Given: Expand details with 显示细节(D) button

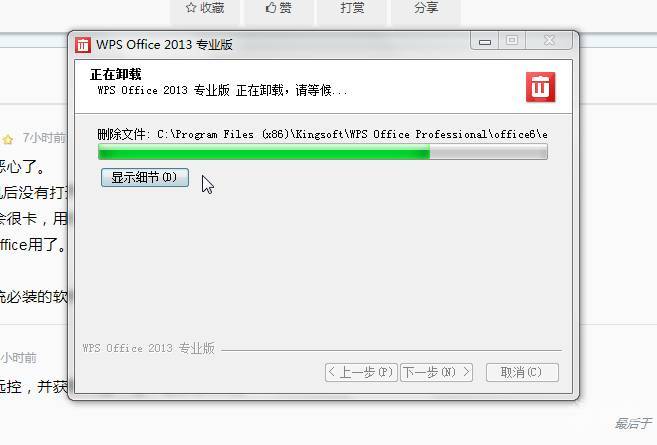Looking at the screenshot, I should point(145,177).
